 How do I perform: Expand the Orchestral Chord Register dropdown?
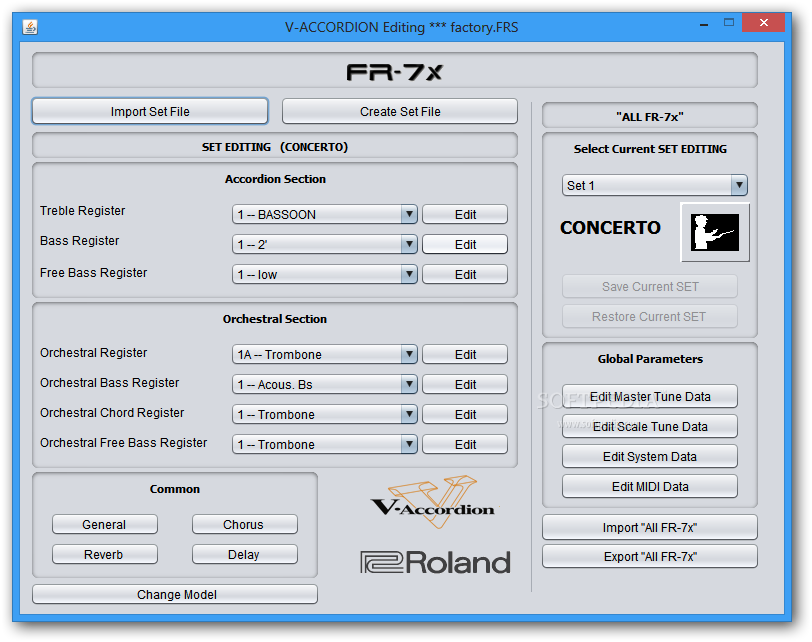pos(324,415)
